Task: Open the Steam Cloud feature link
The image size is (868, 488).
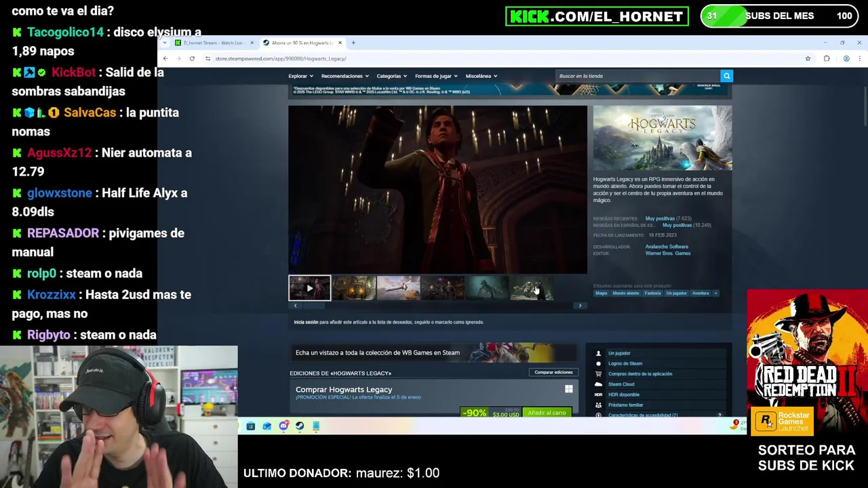Action: (621, 384)
